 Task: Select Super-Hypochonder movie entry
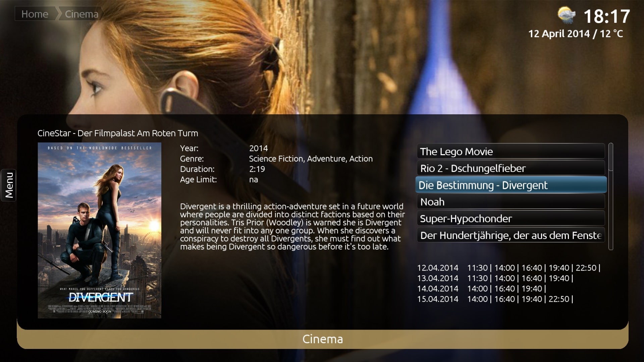[511, 219]
